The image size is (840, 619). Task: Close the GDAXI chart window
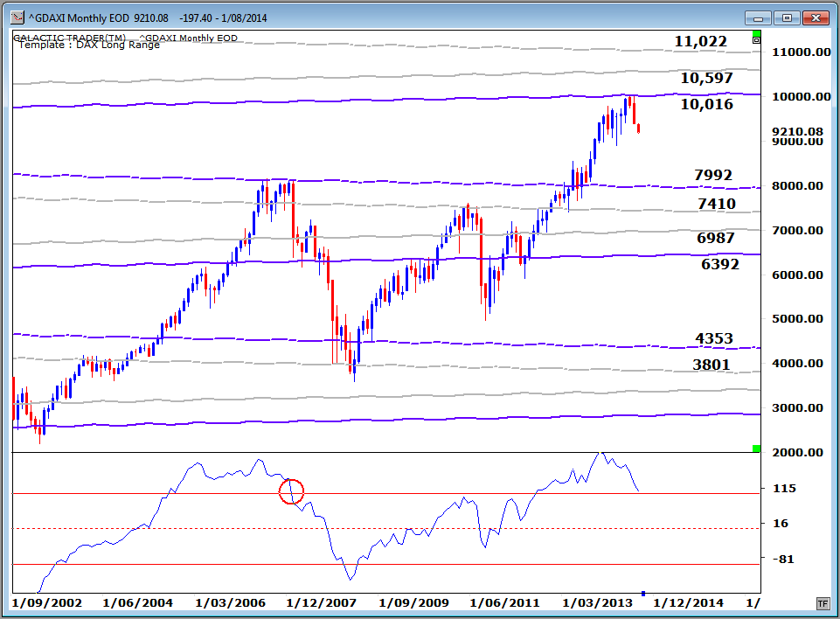[x=816, y=17]
